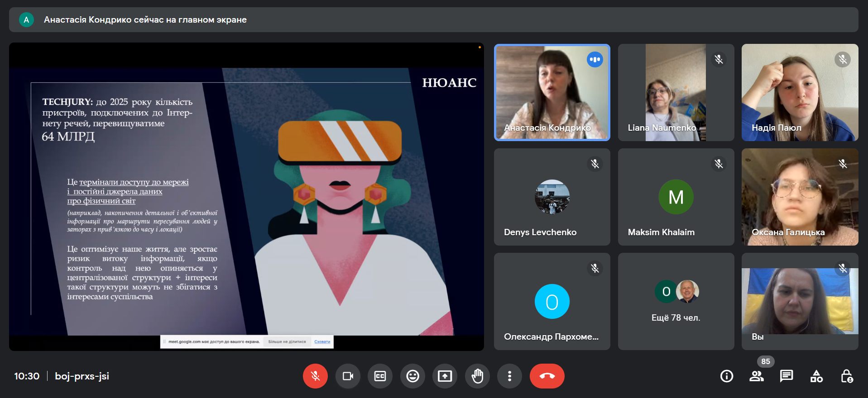Click the muted mic icon on Liana Naumenko
Image resolution: width=868 pixels, height=398 pixels.
pyautogui.click(x=719, y=59)
